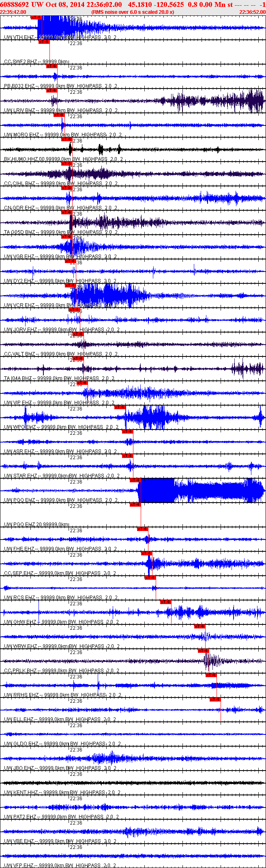This screenshot has width=266, height=868.
Task: Select the UW VGB EHZ station label
Action: pyautogui.click(x=61, y=257)
